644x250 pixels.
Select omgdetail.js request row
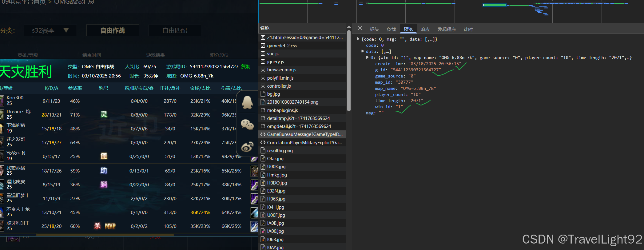click(x=303, y=126)
